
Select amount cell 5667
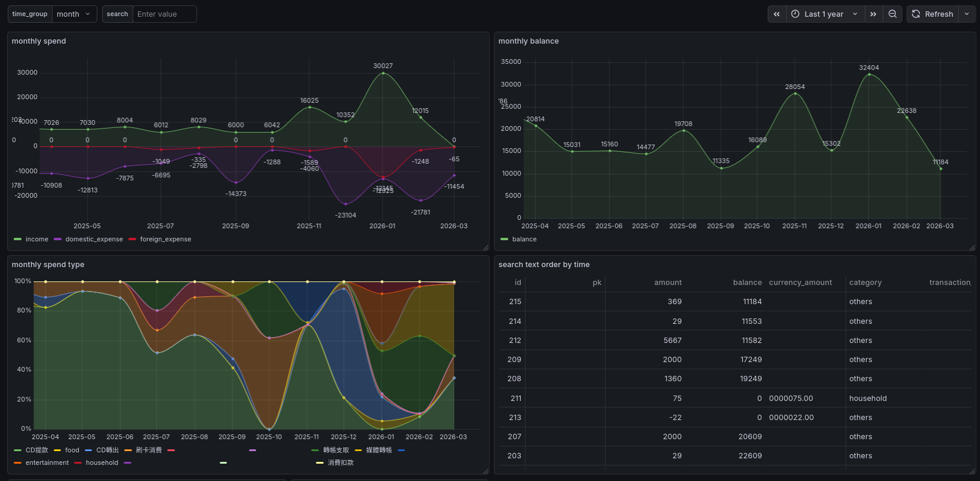point(672,341)
